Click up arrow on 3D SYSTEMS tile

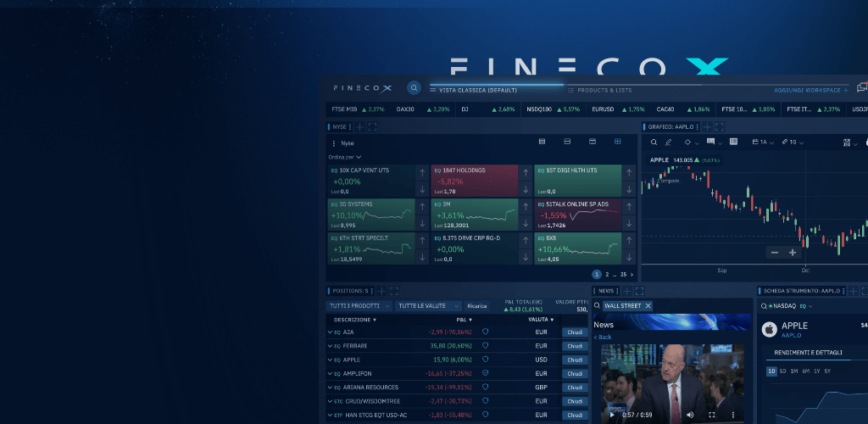(x=422, y=206)
